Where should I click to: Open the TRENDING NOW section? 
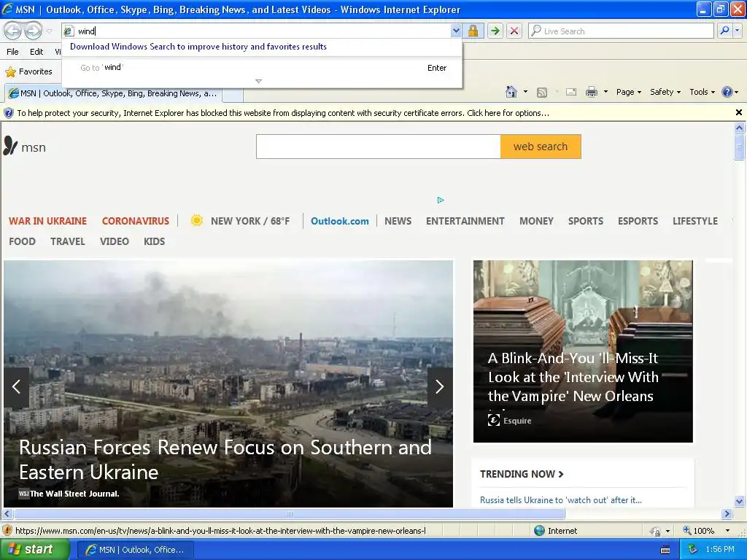click(522, 474)
